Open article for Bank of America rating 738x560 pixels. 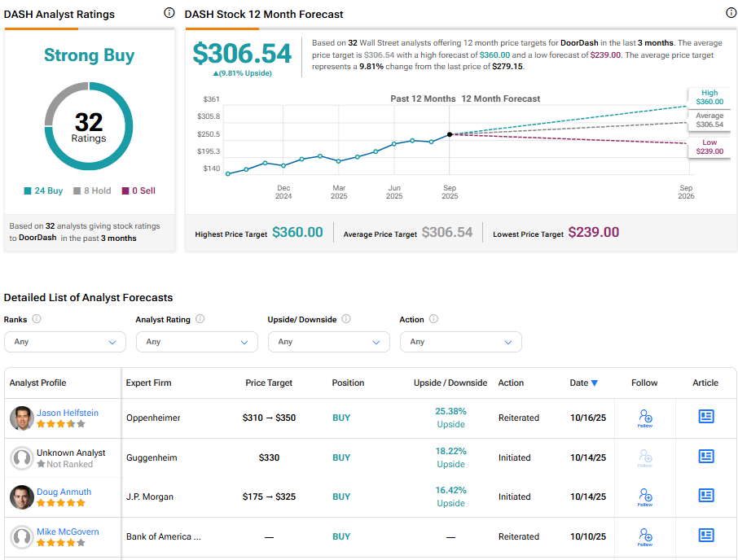[706, 536]
